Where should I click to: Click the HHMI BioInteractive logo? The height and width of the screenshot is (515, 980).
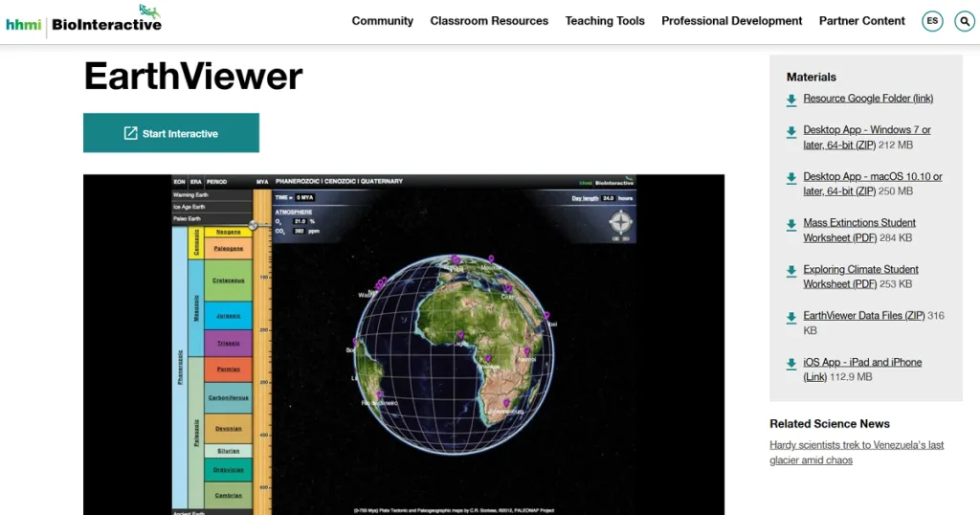(x=83, y=21)
